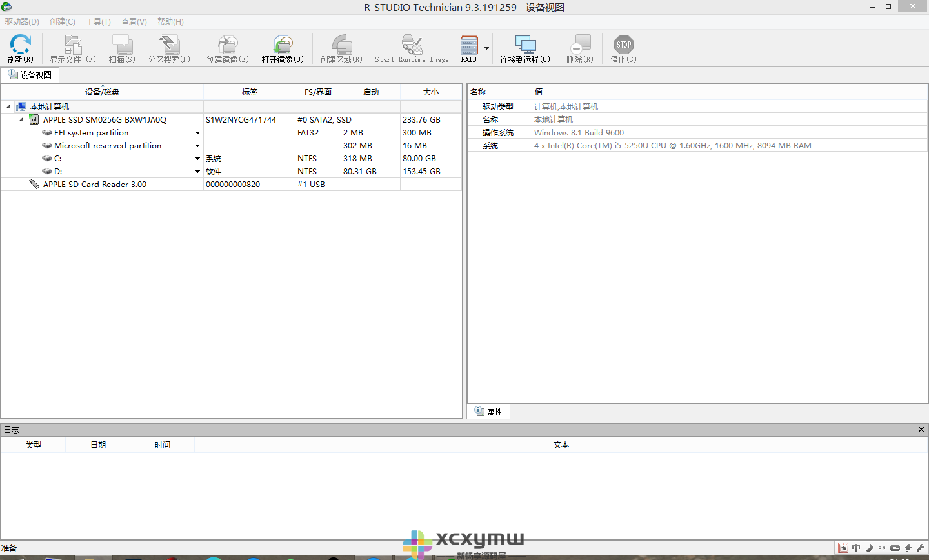Image resolution: width=929 pixels, height=560 pixels.
Task: Select the Microsoft reserved partition row
Action: tap(232, 145)
